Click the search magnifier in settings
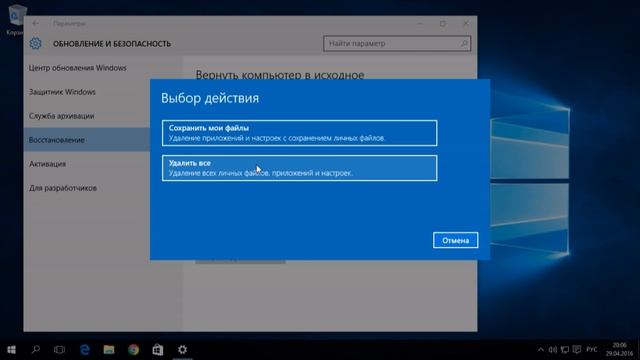This screenshot has height=360, width=640. (464, 43)
